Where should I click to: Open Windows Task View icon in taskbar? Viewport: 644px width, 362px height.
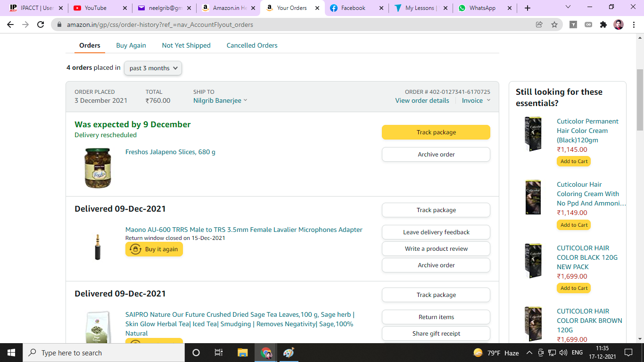[x=219, y=353]
